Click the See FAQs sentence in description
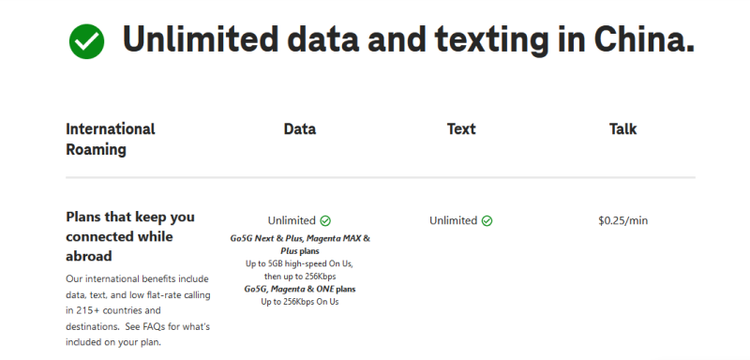The height and width of the screenshot is (360, 750). (138, 335)
